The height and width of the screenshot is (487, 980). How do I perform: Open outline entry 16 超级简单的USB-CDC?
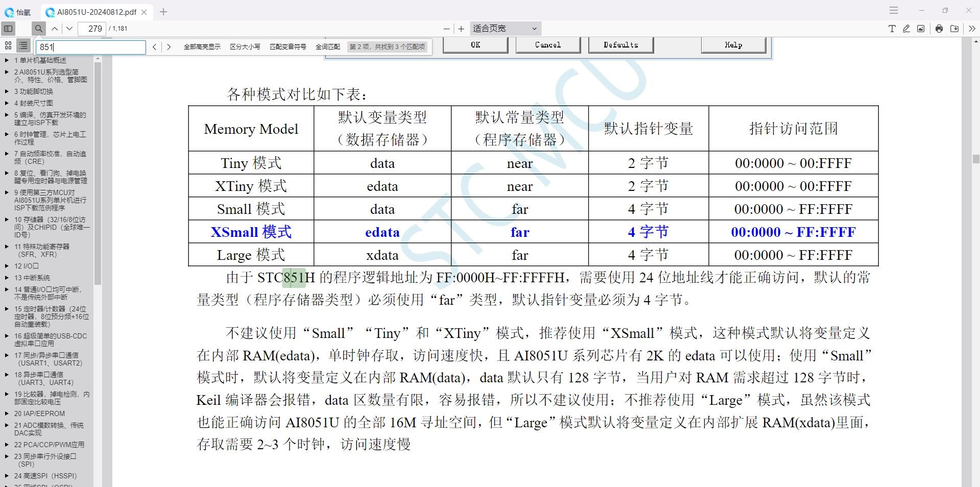click(x=51, y=339)
